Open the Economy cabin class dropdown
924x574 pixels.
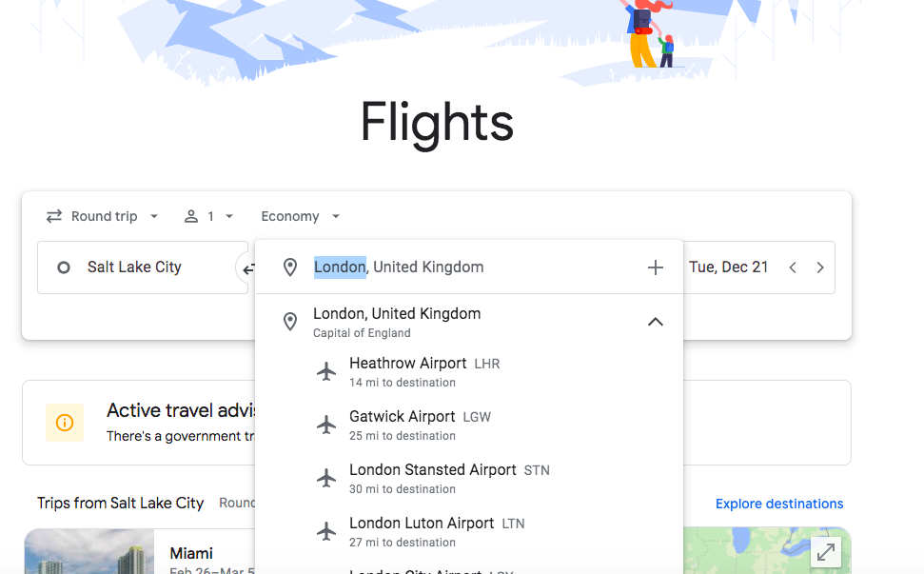pos(300,216)
